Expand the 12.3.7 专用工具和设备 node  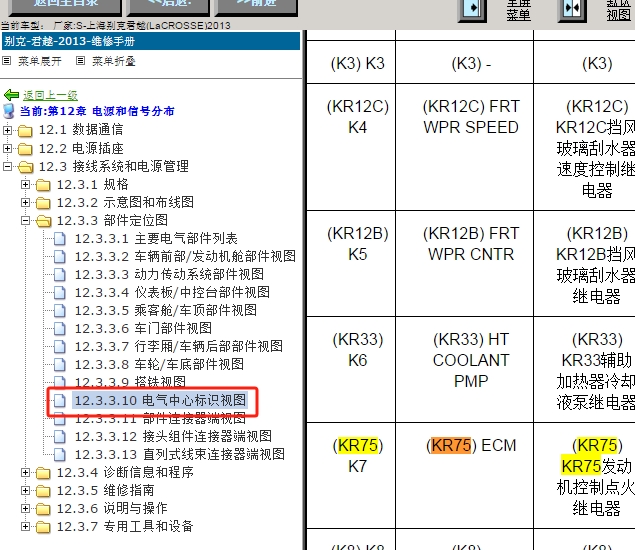pyautogui.click(x=26, y=527)
